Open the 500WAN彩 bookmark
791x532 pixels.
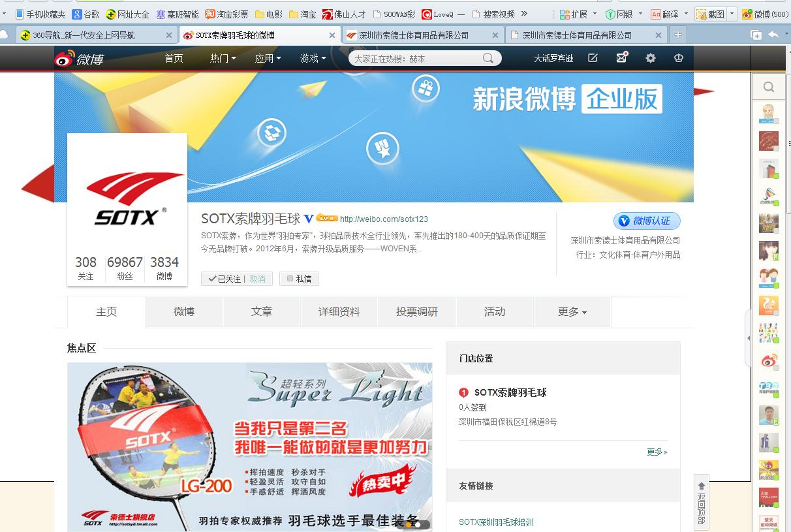click(x=394, y=14)
